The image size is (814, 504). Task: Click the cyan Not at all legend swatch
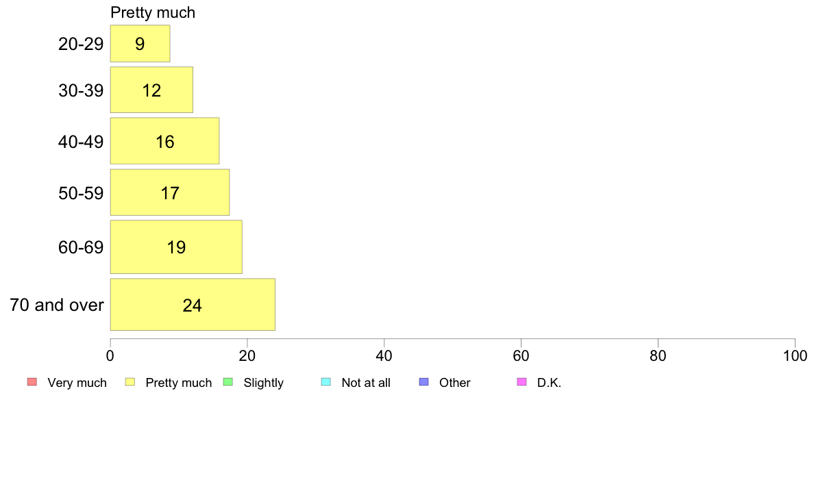(x=326, y=382)
